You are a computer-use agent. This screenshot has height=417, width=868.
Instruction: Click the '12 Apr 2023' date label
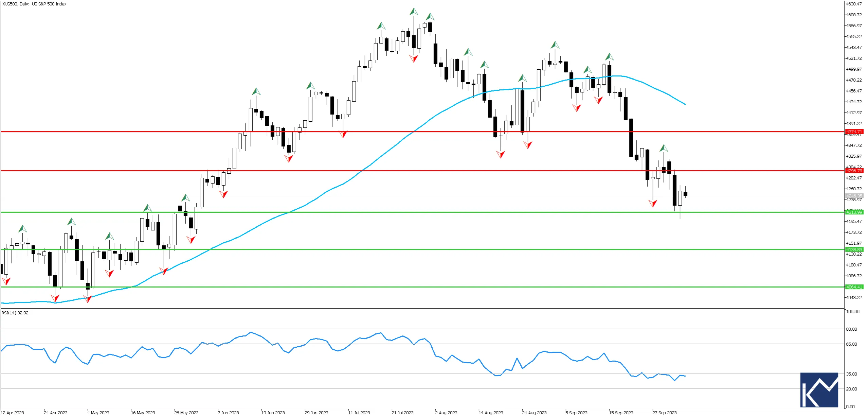13,413
